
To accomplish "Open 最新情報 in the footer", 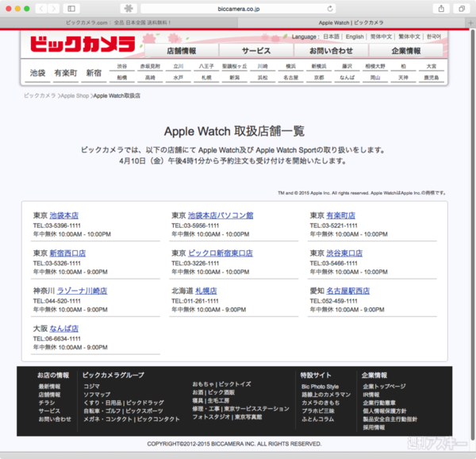I will click(49, 387).
